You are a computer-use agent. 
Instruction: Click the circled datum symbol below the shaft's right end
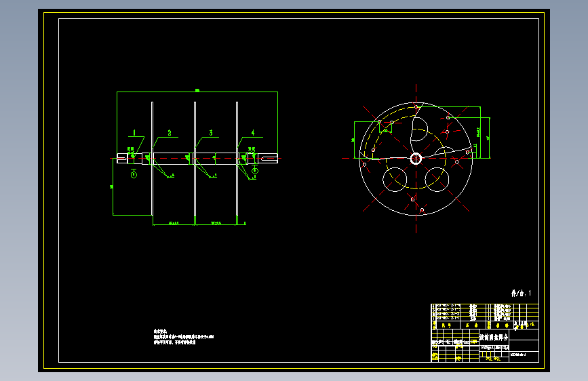pyautogui.click(x=254, y=171)
